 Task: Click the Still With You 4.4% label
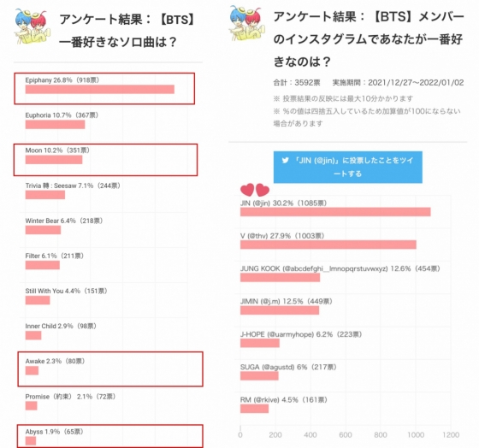click(67, 291)
